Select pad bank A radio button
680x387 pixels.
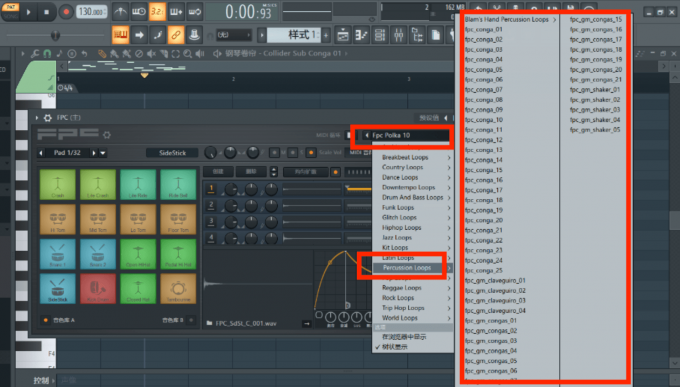pyautogui.click(x=46, y=320)
